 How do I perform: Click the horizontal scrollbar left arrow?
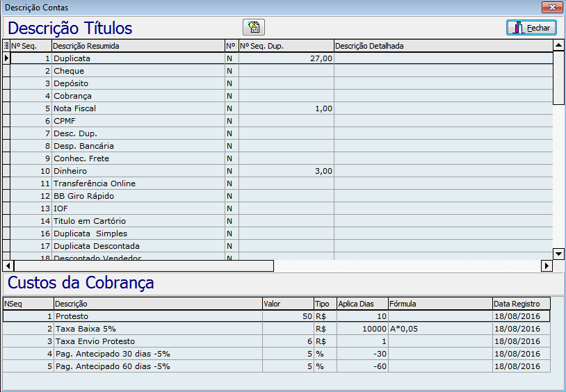tap(8, 266)
